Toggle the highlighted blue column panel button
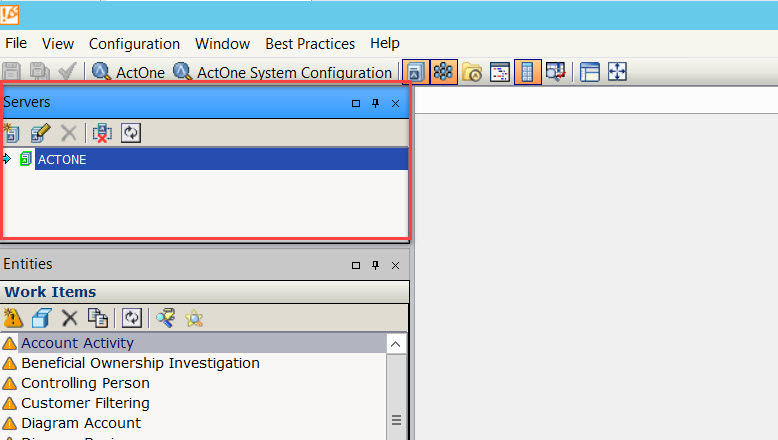The image size is (778, 440). [527, 72]
